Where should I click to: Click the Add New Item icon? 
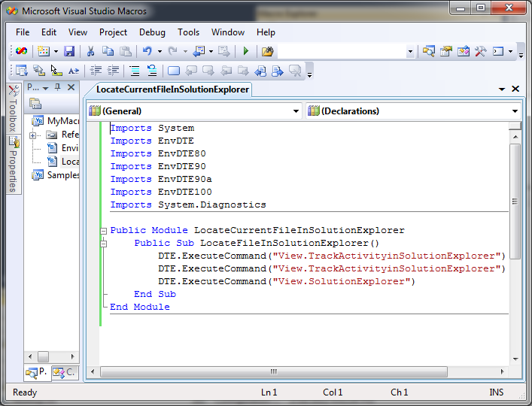pos(44,52)
